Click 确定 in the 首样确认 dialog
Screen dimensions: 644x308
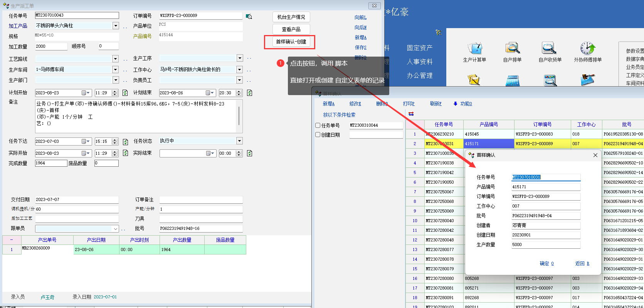click(x=546, y=263)
